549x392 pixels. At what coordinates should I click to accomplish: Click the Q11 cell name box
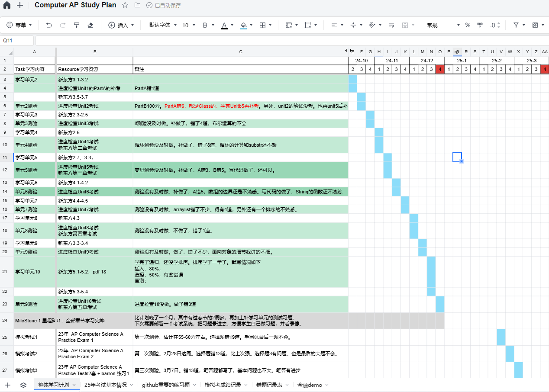(17, 40)
